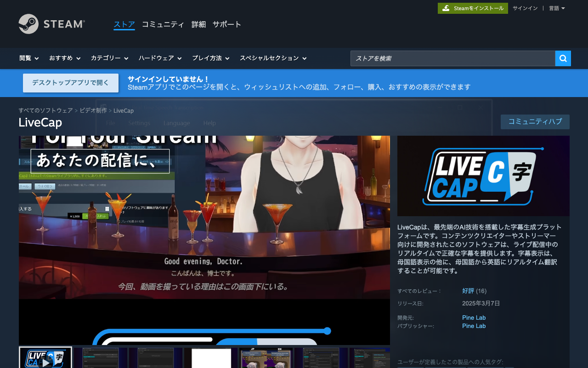Open the コミュニティハブ button
Image resolution: width=588 pixels, height=368 pixels.
click(x=535, y=122)
